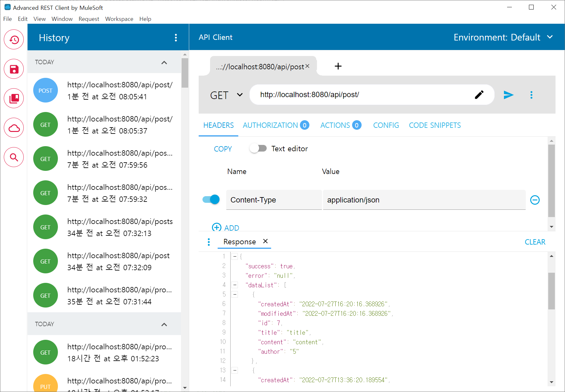Image resolution: width=565 pixels, height=392 pixels.
Task: Click the GET badge at 07:32:13
Action: (46, 227)
